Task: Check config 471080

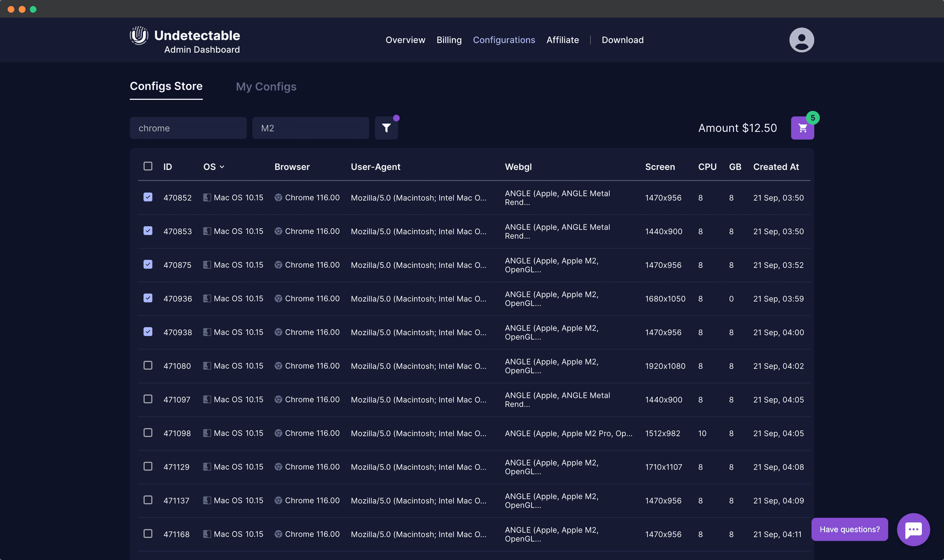Action: point(148,365)
